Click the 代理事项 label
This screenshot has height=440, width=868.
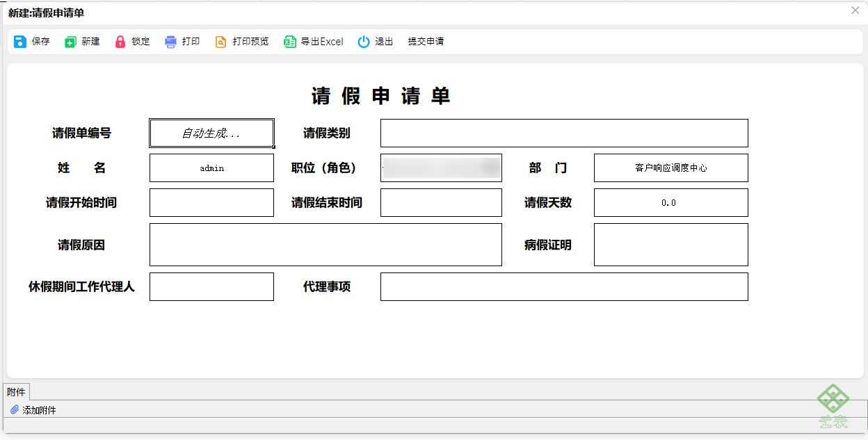(x=327, y=286)
